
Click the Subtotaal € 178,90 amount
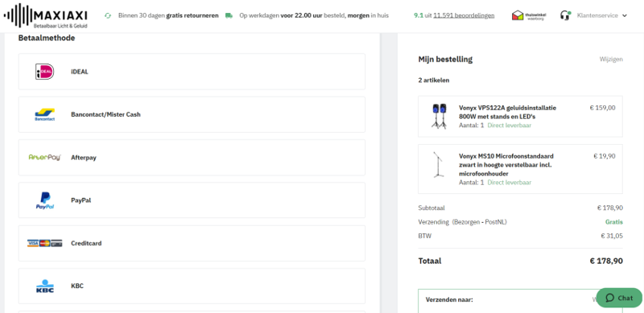coord(610,208)
